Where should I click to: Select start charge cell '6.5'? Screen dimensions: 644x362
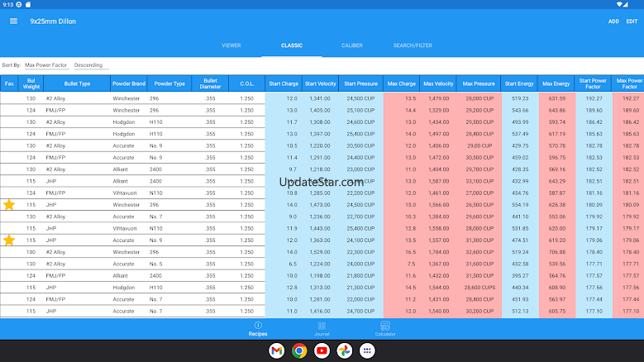coord(293,264)
